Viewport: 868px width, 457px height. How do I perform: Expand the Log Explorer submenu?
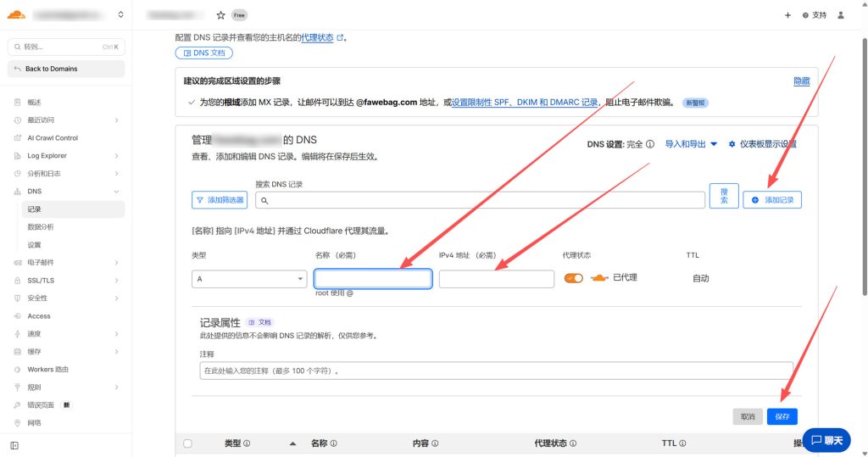click(x=116, y=156)
